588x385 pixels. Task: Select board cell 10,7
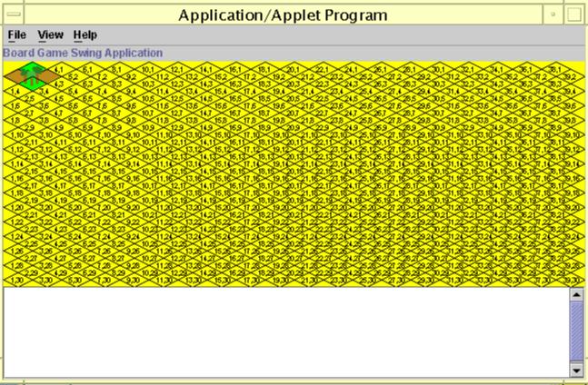pos(148,113)
